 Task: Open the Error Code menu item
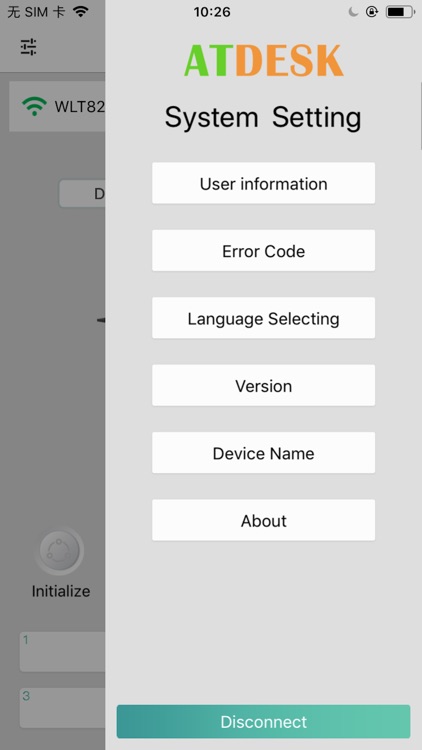[x=263, y=251]
